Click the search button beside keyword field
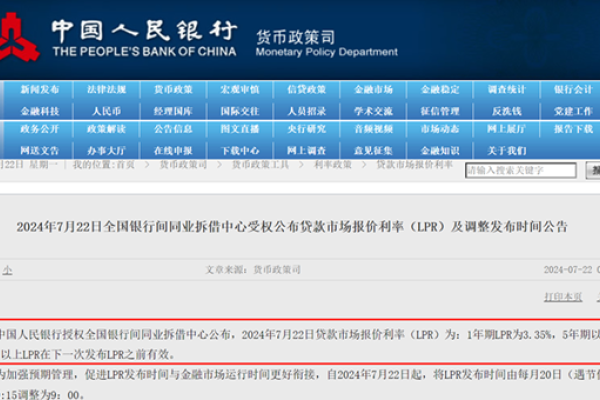The image size is (600, 400). (x=593, y=170)
